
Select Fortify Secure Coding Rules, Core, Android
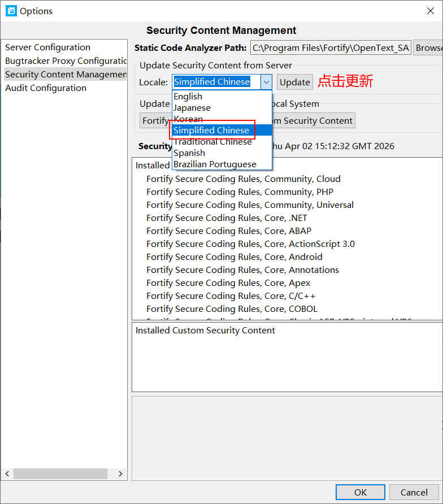click(234, 257)
